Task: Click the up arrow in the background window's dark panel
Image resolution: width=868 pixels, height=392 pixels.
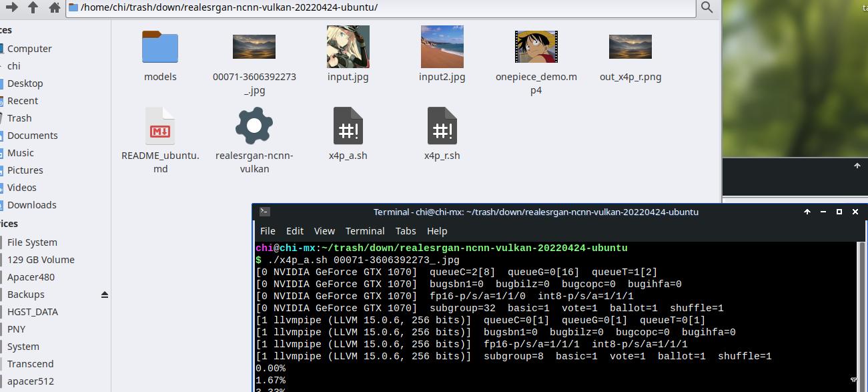Action: click(x=857, y=166)
